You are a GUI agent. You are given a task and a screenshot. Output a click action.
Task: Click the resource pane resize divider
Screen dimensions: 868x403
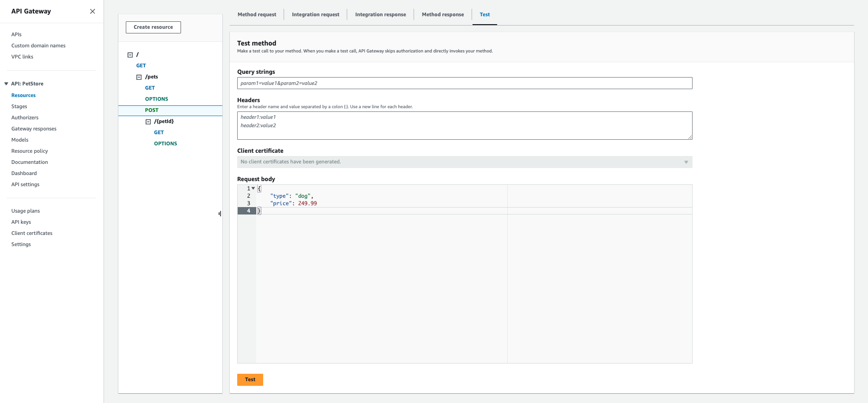[x=220, y=214]
